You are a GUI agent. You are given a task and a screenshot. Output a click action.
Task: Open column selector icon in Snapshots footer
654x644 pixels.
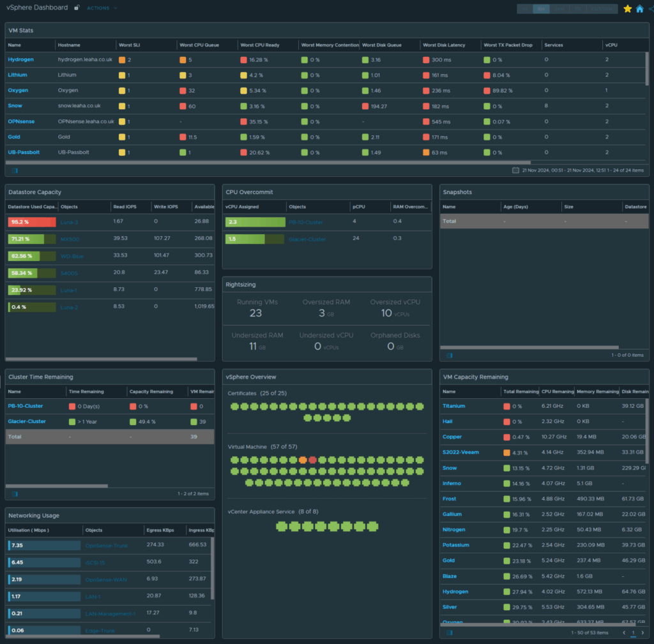click(449, 356)
